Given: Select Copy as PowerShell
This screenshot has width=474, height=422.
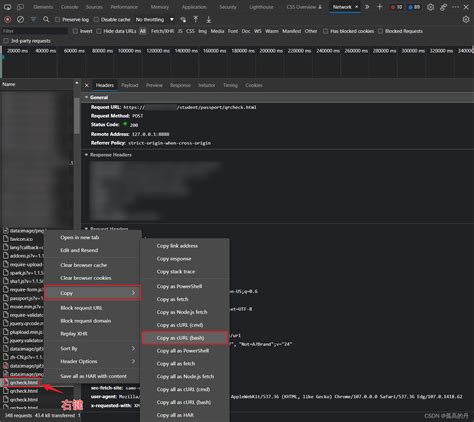Looking at the screenshot, I should (185, 286).
